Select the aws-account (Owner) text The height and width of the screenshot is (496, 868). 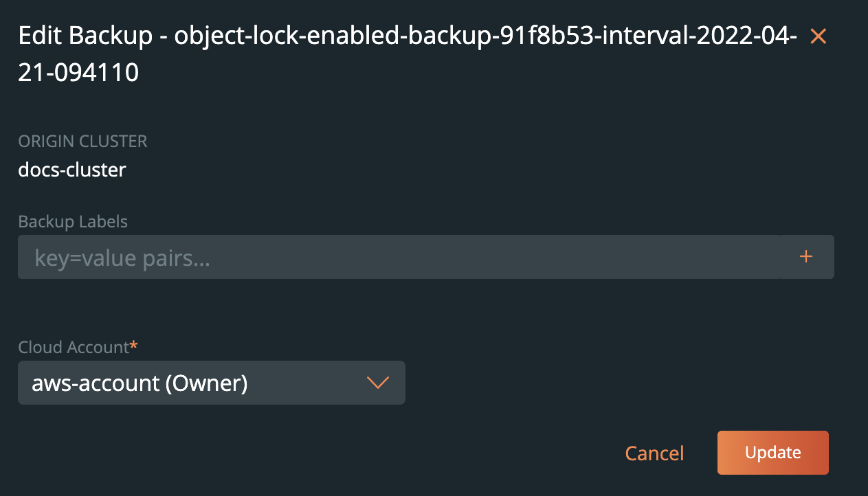pos(140,383)
